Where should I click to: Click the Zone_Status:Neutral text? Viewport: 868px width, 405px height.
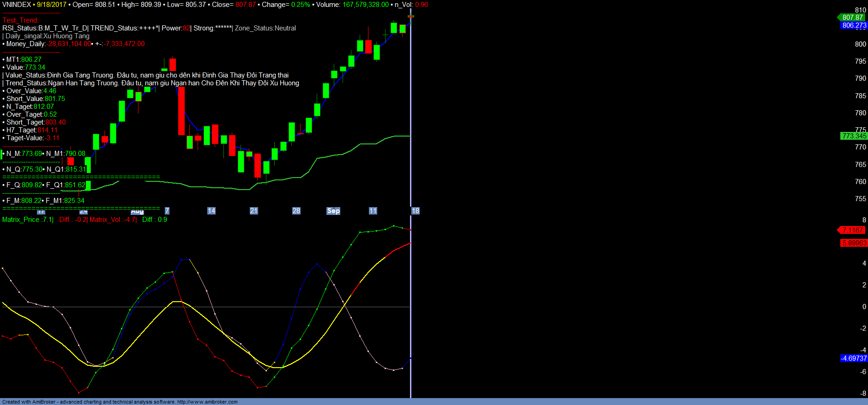(x=265, y=28)
